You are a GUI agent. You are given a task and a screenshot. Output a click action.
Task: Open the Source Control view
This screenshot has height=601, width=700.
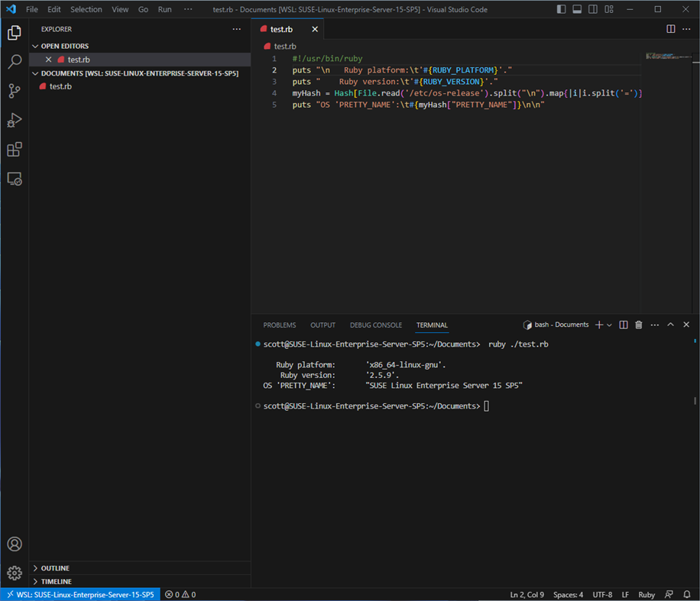point(15,91)
